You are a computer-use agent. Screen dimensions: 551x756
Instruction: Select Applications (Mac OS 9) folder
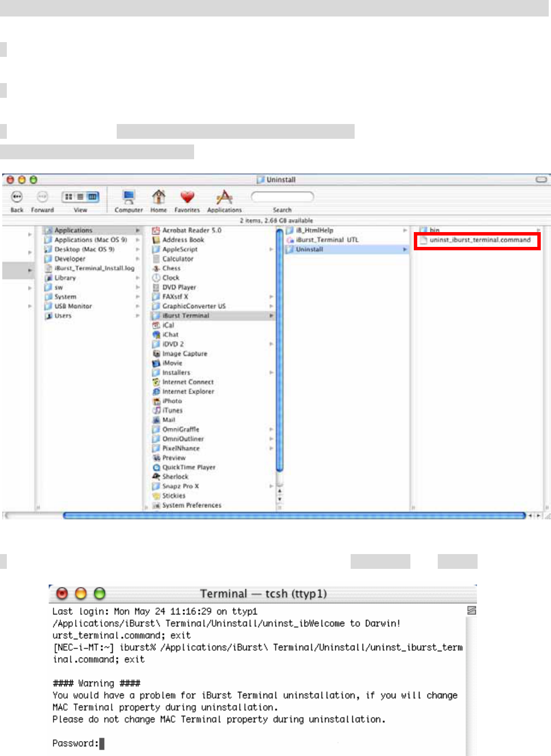click(x=92, y=240)
